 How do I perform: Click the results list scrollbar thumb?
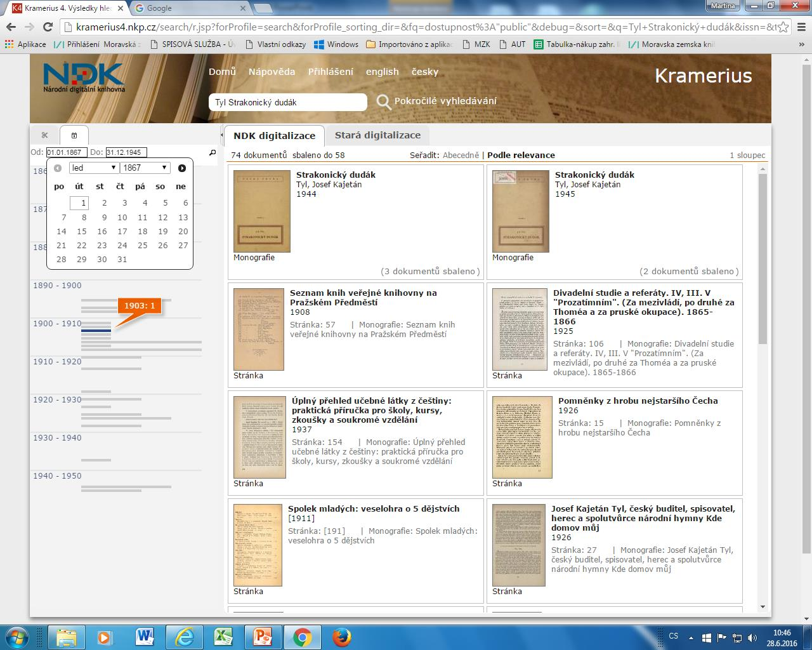(763, 258)
